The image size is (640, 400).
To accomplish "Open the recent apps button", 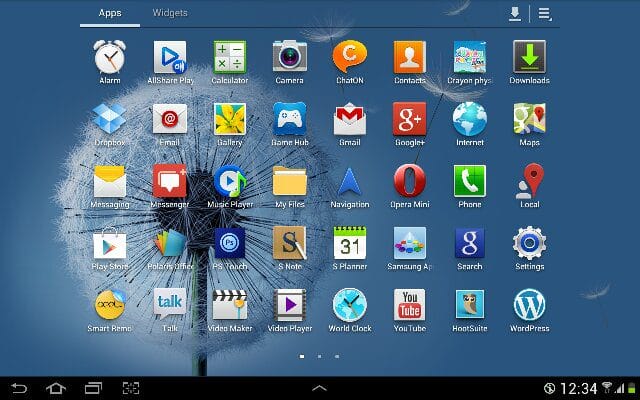I will [93, 388].
